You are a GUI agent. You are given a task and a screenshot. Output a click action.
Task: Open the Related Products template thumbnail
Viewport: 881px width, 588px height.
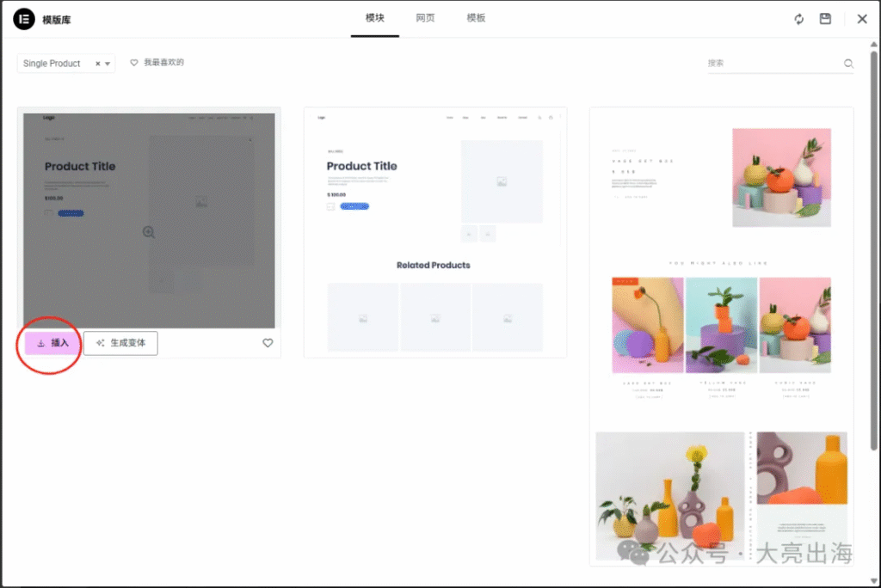pyautogui.click(x=434, y=232)
